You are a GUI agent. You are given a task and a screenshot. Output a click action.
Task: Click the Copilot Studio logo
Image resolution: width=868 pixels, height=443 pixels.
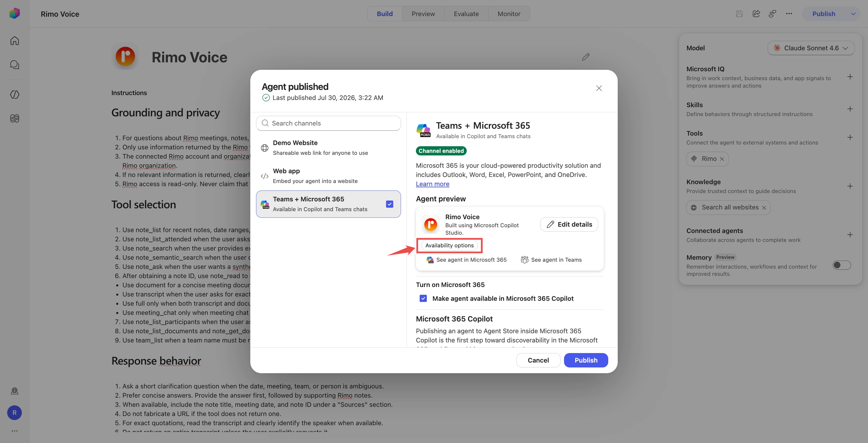(14, 14)
